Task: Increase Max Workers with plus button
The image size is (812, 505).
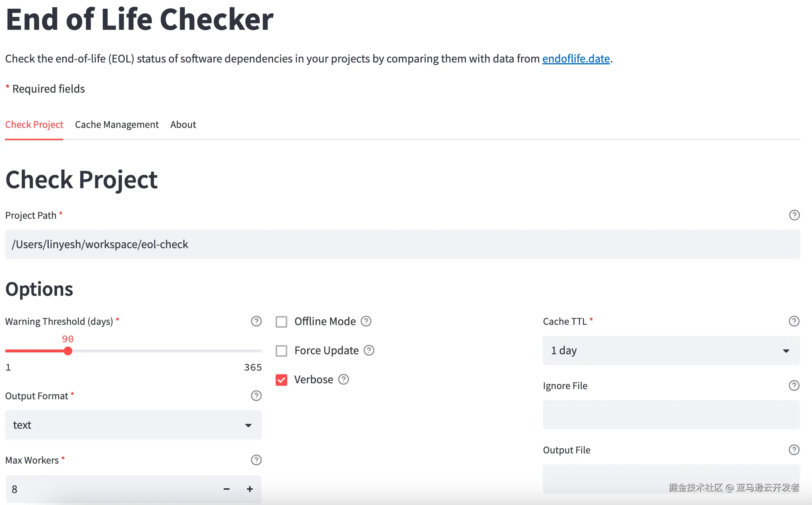Action: 249,489
